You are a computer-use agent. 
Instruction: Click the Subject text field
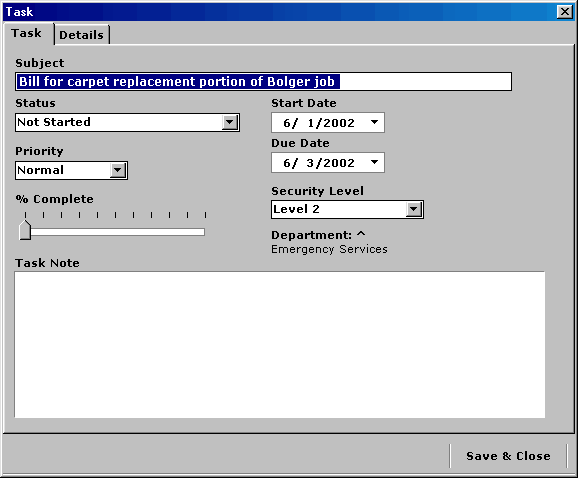point(264,81)
